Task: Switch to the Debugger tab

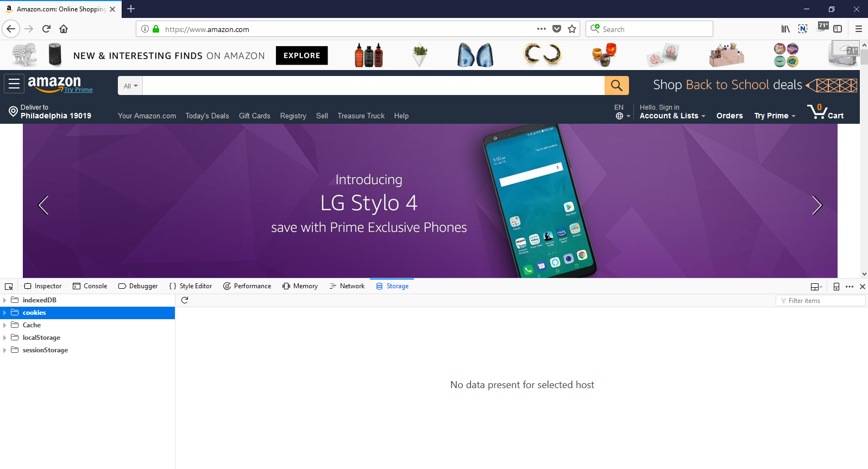Action: [138, 286]
